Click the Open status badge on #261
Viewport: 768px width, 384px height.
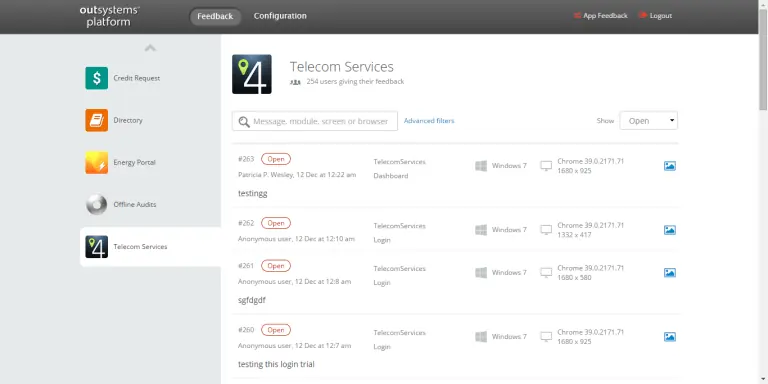tap(276, 266)
